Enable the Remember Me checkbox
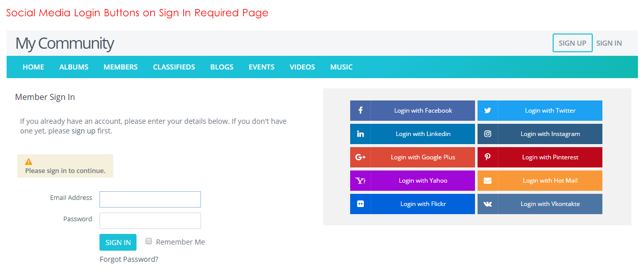This screenshot has width=644, height=274. 149,242
